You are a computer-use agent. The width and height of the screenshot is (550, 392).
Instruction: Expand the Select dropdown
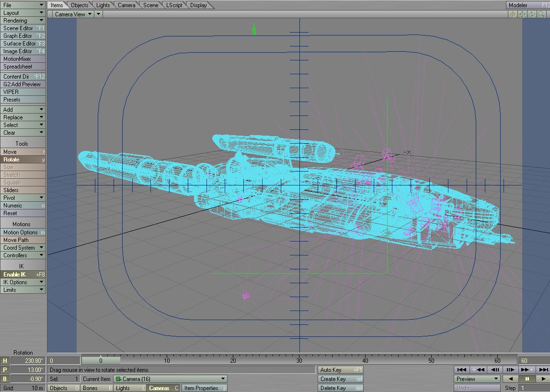pos(23,125)
